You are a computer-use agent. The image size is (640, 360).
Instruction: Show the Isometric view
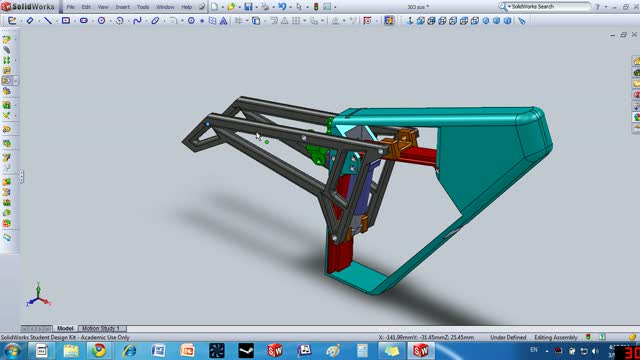point(486,21)
